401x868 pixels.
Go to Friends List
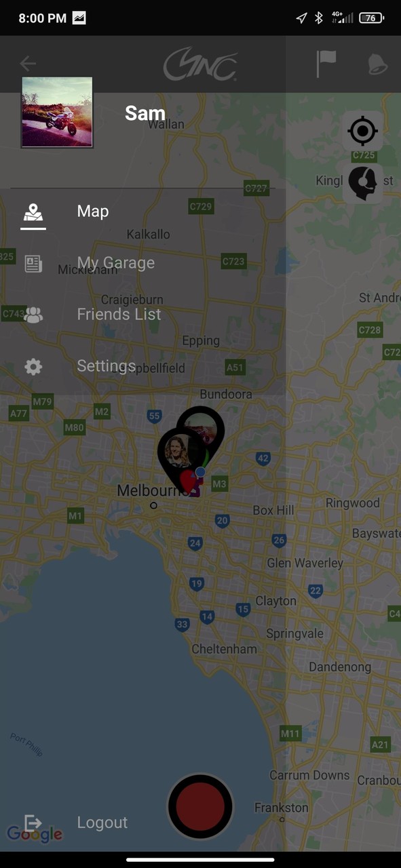click(119, 315)
